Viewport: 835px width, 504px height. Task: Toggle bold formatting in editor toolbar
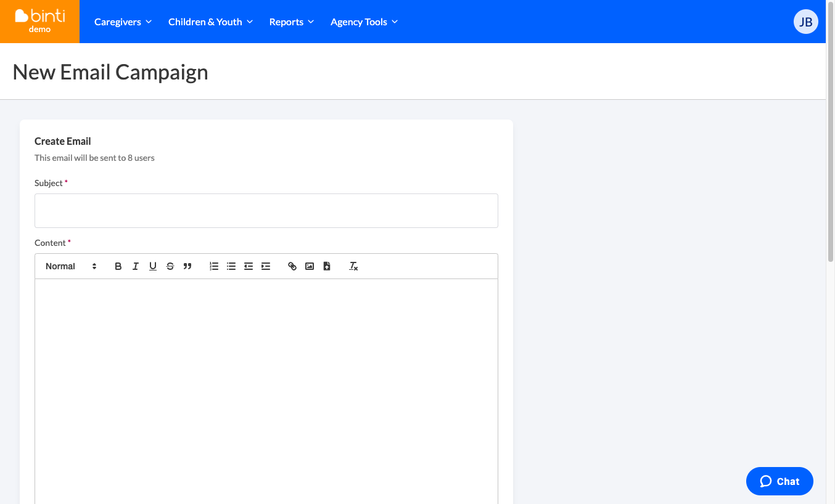pos(118,266)
